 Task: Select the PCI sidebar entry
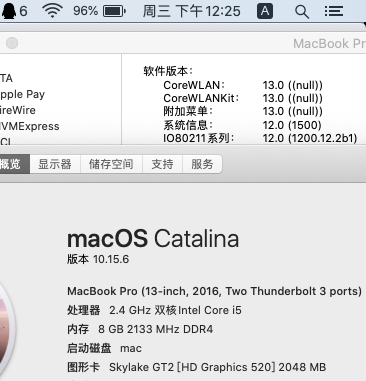click(5, 141)
